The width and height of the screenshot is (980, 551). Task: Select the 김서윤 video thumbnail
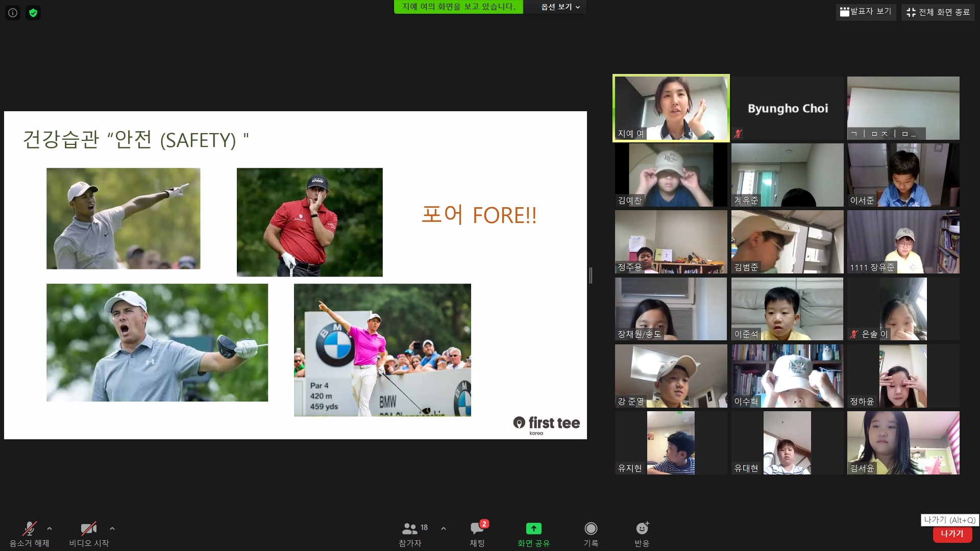903,443
